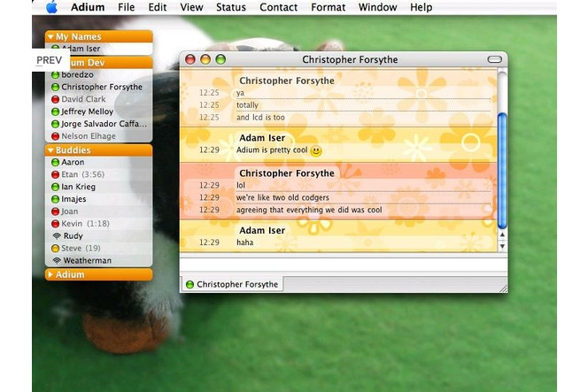Click the wireless icon next to Rudy
This screenshot has width=588, height=392.
56,236
